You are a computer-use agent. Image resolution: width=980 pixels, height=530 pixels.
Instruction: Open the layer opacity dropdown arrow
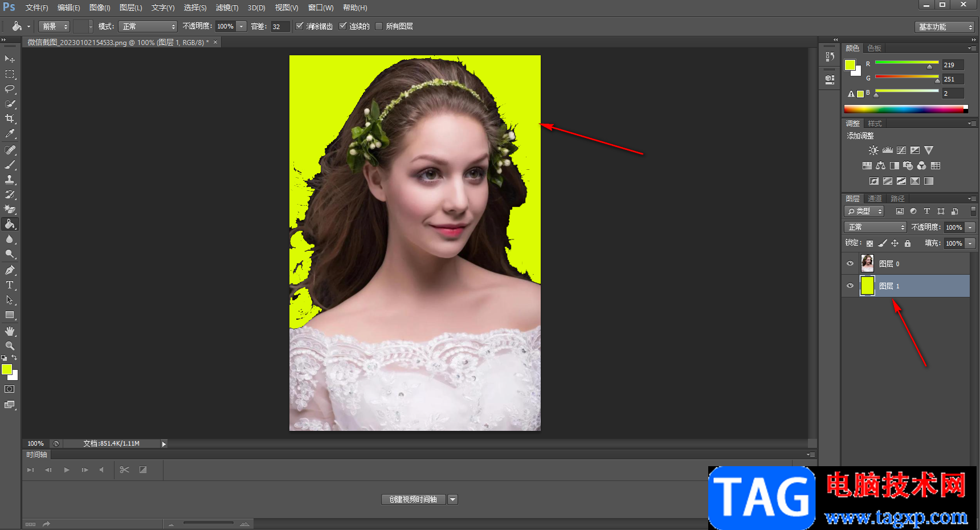click(x=970, y=227)
